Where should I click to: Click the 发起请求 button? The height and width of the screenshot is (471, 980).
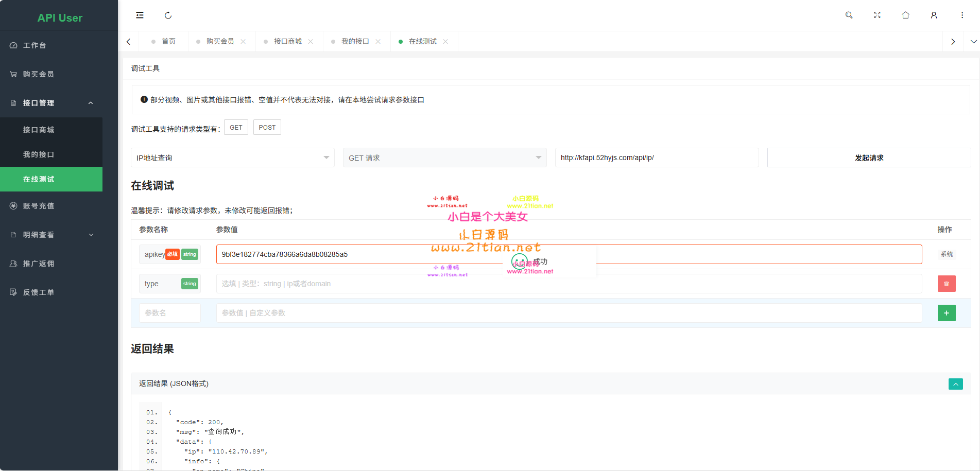(x=869, y=158)
